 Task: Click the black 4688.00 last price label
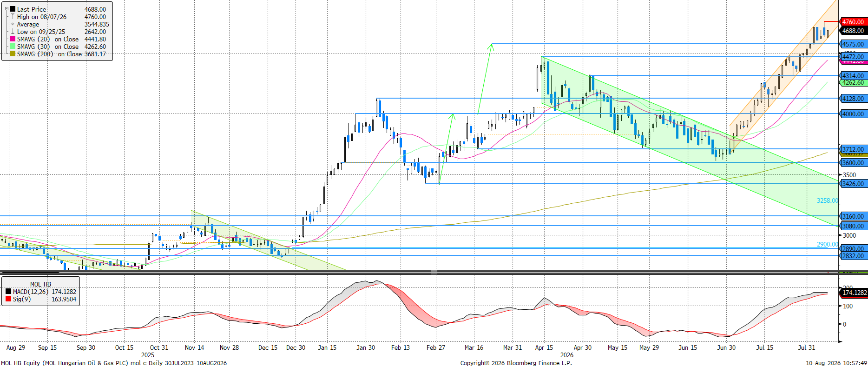pyautogui.click(x=853, y=31)
